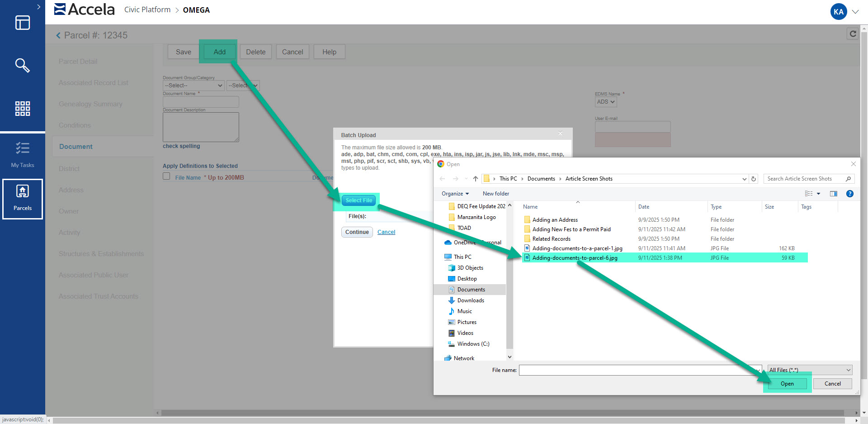Click the File name input field
Image resolution: width=868 pixels, height=424 pixels.
(x=637, y=370)
